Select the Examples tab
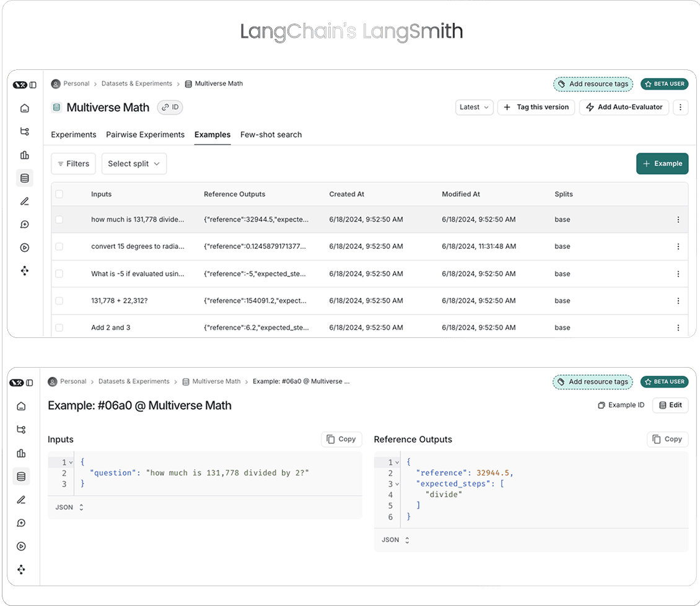Image resolution: width=700 pixels, height=606 pixels. [x=212, y=135]
